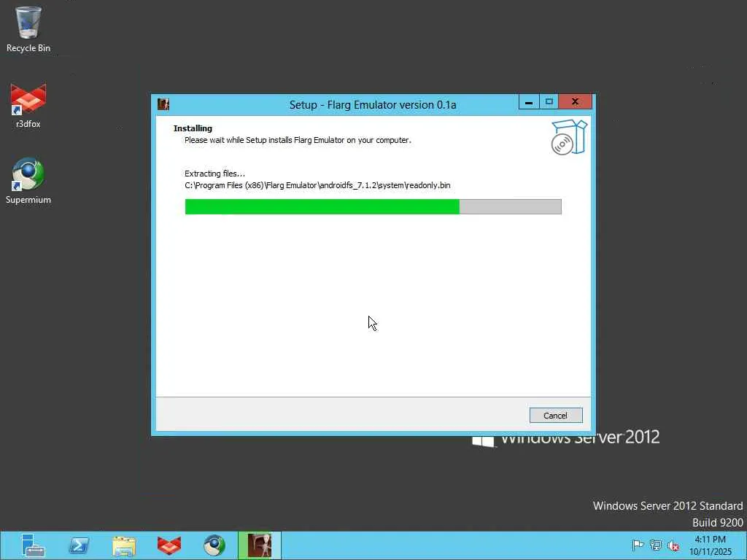Click the 'Please wait while Setup installs' text
This screenshot has height=560, width=747.
pyautogui.click(x=298, y=140)
